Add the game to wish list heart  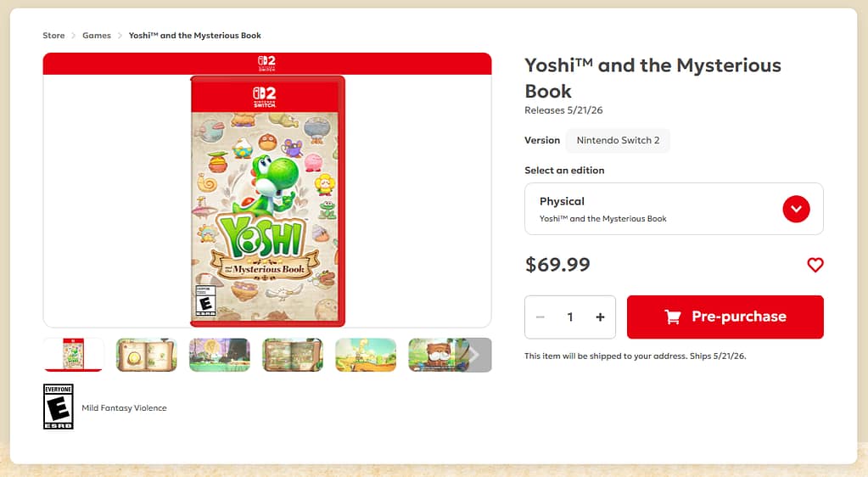tap(815, 265)
